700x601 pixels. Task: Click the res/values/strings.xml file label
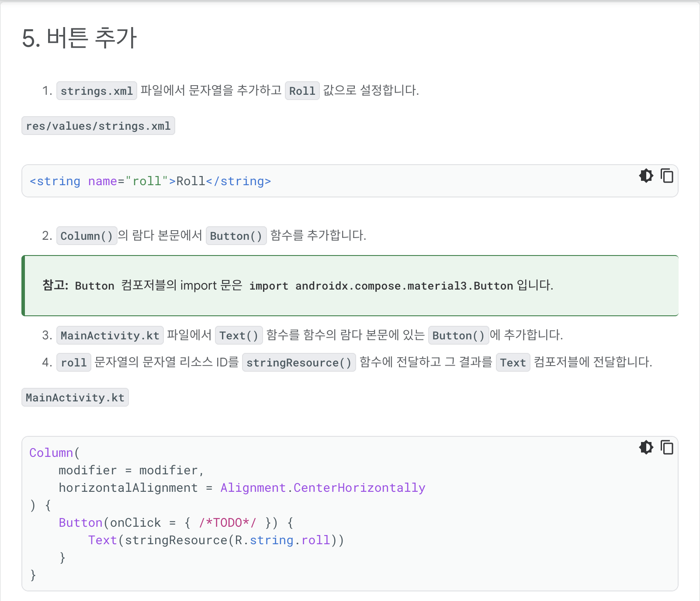[x=98, y=126]
